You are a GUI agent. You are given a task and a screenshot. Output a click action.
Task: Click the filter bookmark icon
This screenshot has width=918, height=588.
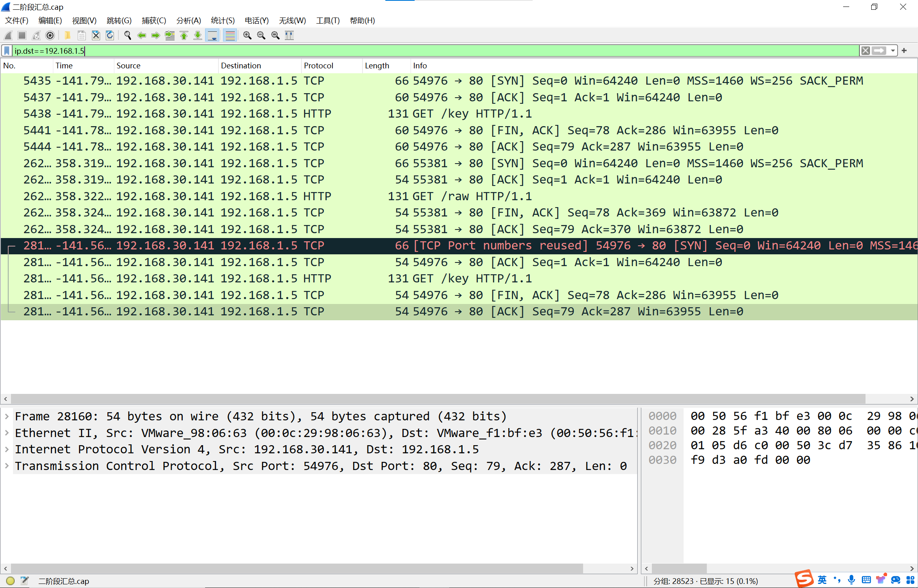(7, 51)
